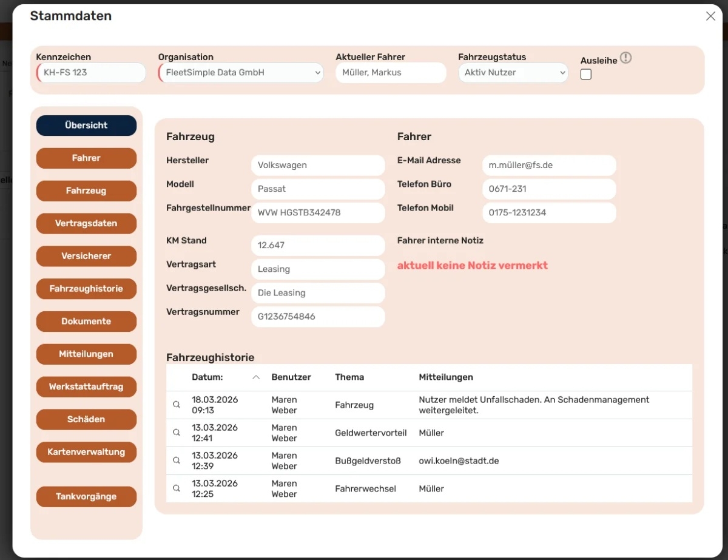Click the Kennzeichen input field
The width and height of the screenshot is (728, 560).
(x=91, y=73)
